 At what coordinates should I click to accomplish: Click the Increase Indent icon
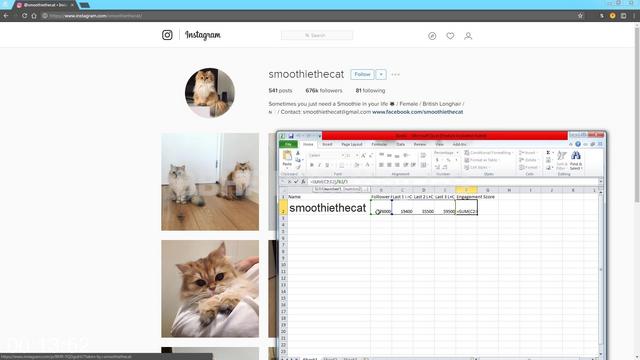pos(413,165)
